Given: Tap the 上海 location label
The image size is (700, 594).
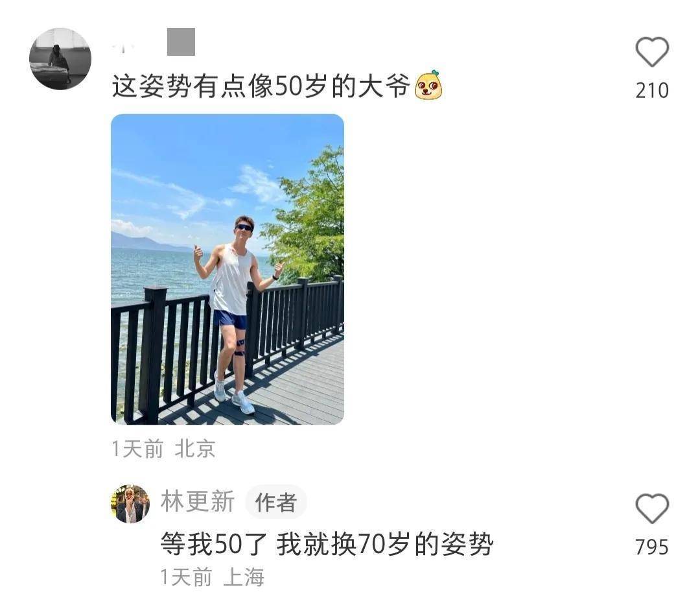Looking at the screenshot, I should coord(244,577).
